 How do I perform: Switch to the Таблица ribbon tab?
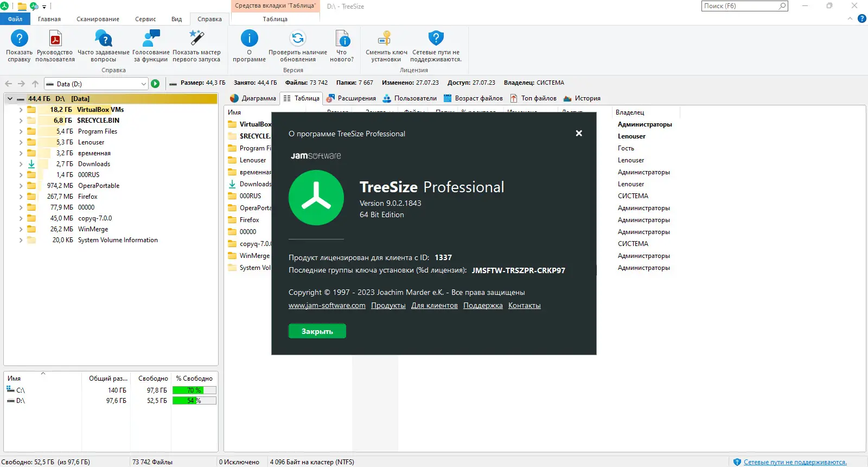(x=275, y=19)
